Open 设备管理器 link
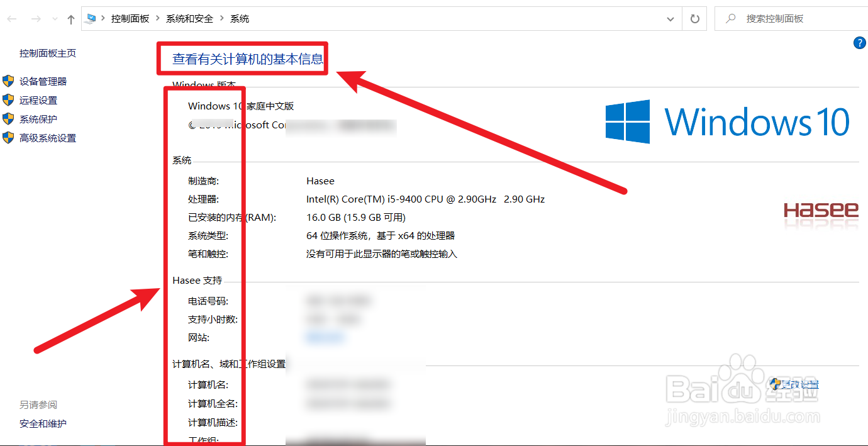This screenshot has height=446, width=868. (43, 81)
